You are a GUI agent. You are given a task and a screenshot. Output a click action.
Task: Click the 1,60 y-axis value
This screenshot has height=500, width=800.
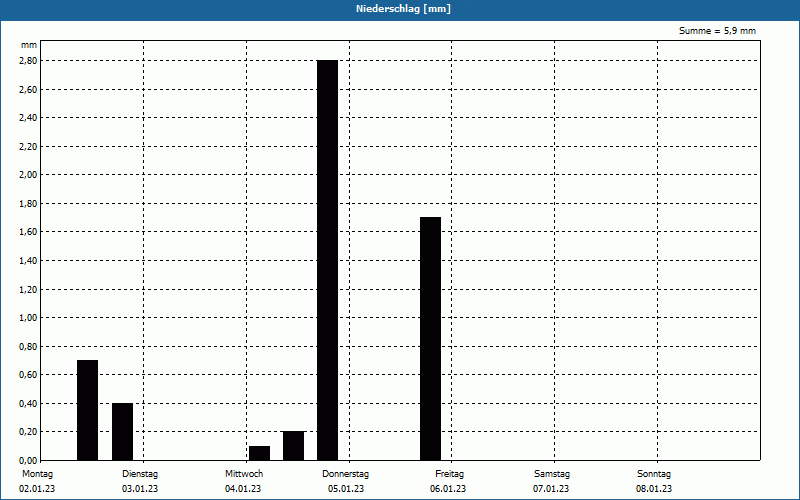point(29,232)
